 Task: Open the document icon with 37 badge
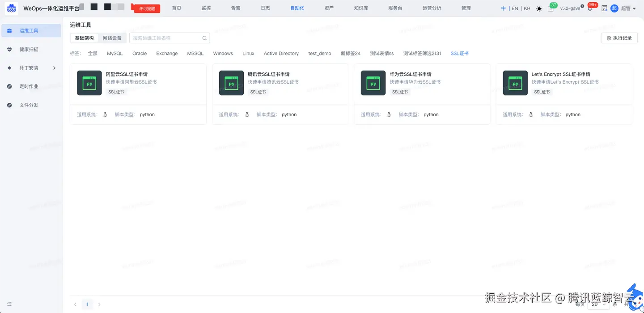[x=551, y=8]
